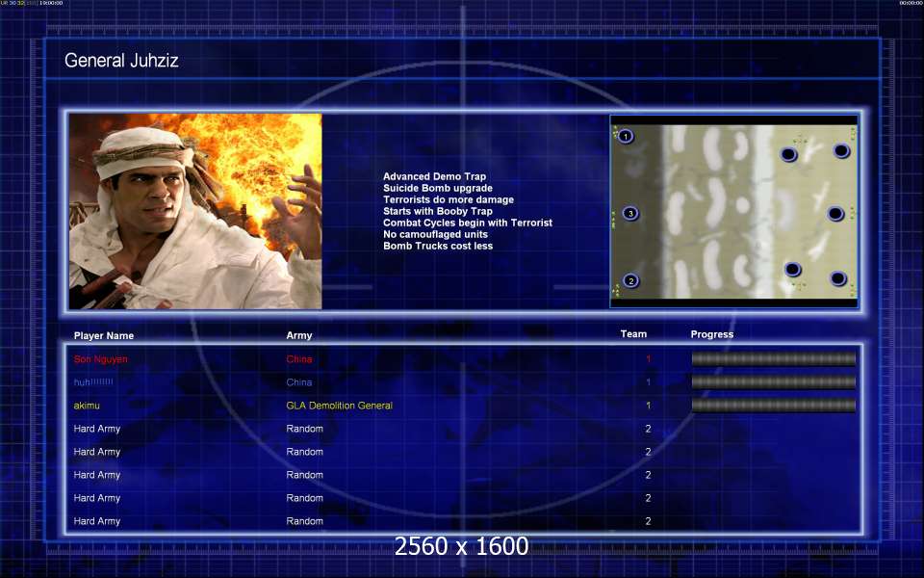Viewport: 924px width, 578px height.
Task: Click the Team column header
Action: point(633,334)
